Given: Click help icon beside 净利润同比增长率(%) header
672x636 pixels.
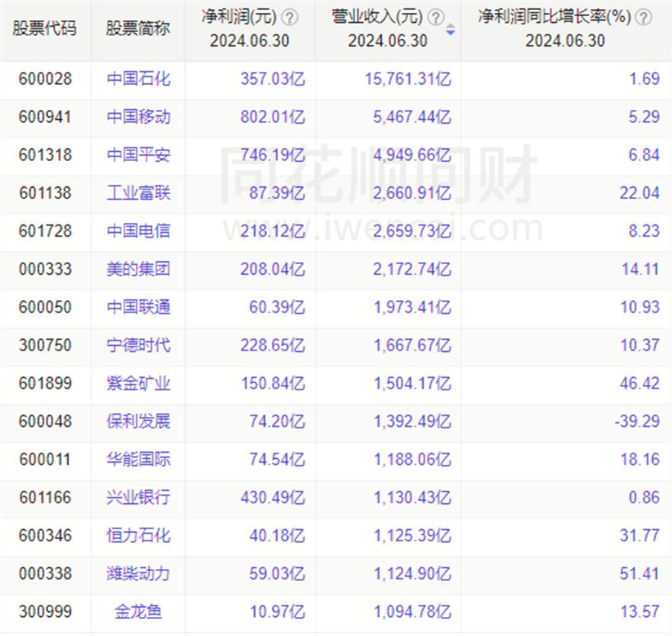Looking at the screenshot, I should tap(644, 18).
